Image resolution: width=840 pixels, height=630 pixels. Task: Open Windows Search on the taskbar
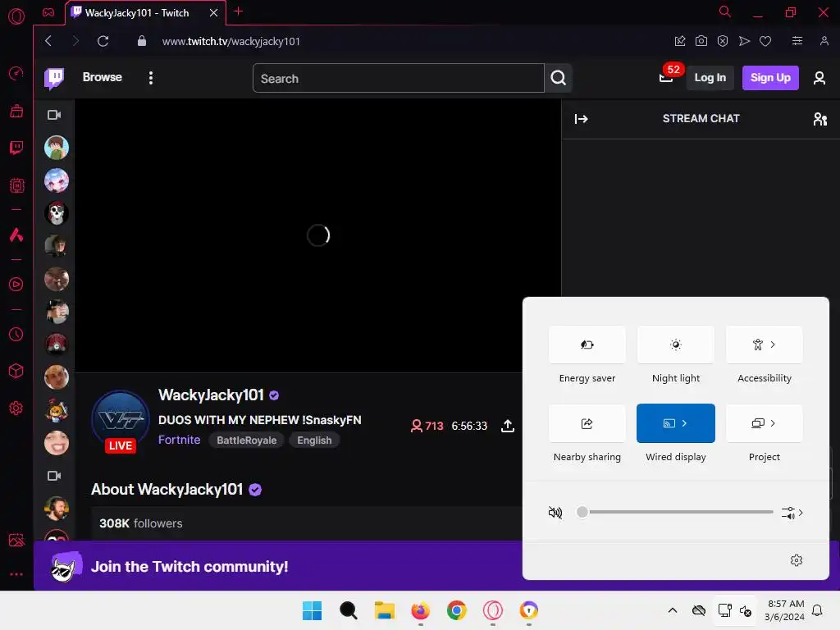click(348, 610)
